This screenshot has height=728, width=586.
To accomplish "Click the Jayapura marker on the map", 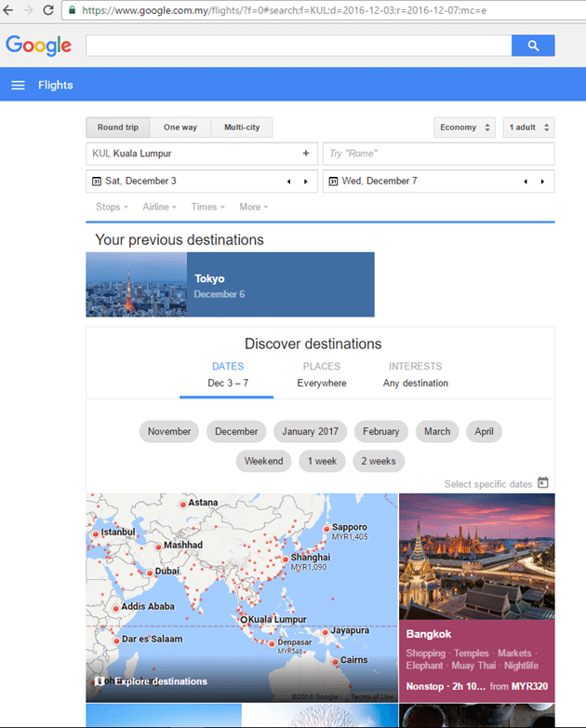I will pyautogui.click(x=326, y=632).
